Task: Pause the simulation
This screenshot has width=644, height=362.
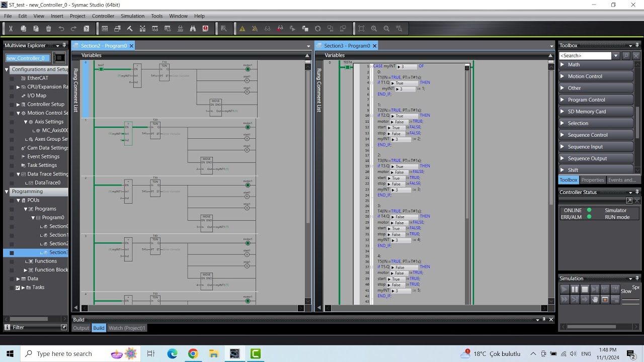Action: [575, 289]
